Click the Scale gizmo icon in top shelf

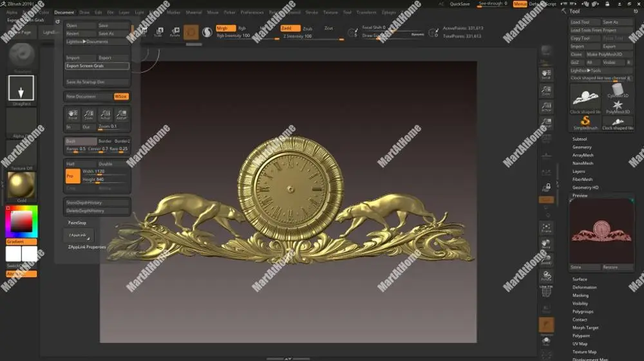click(x=158, y=32)
